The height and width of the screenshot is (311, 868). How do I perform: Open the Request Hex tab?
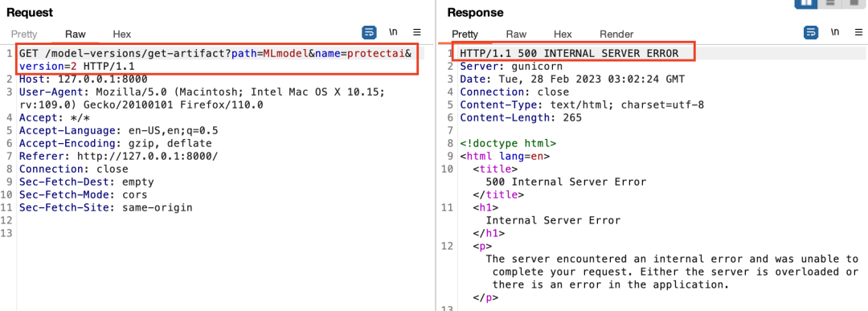pos(122,35)
